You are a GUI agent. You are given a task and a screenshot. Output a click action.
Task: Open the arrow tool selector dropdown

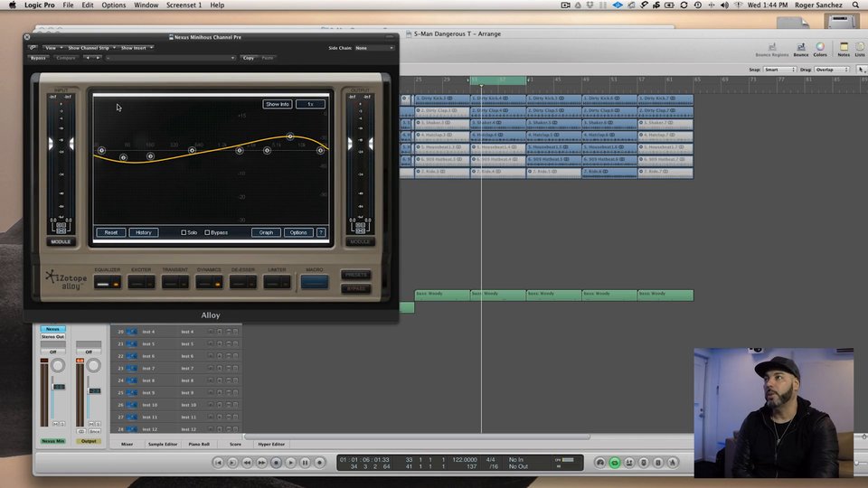(862, 70)
